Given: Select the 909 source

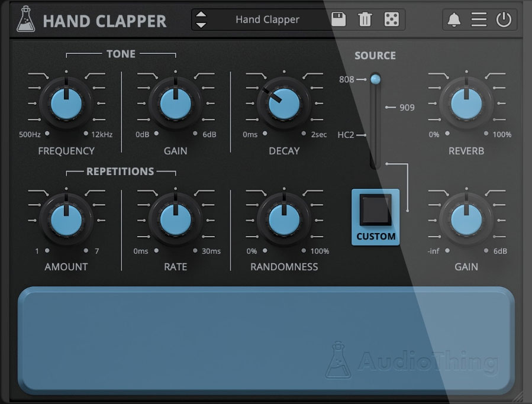Looking at the screenshot, I should (x=375, y=106).
